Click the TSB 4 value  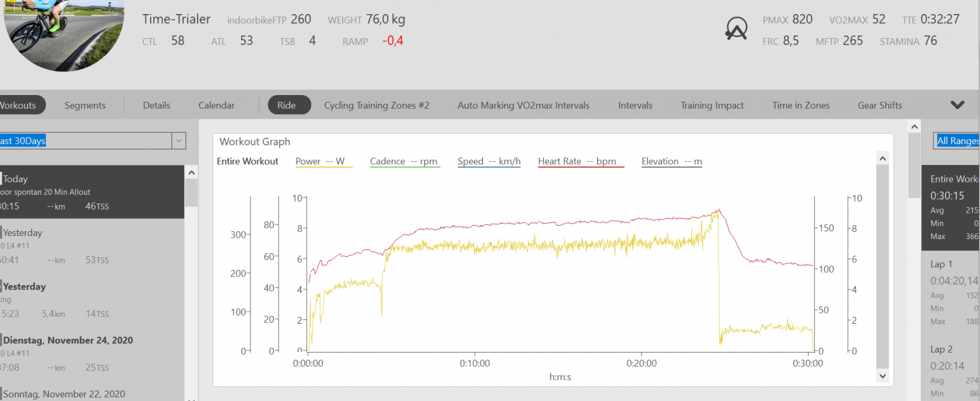click(312, 40)
